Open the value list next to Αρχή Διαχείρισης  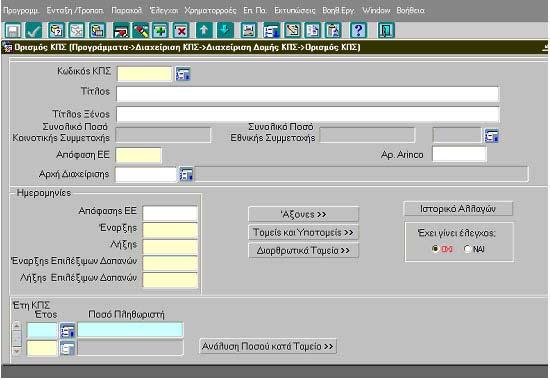point(186,174)
